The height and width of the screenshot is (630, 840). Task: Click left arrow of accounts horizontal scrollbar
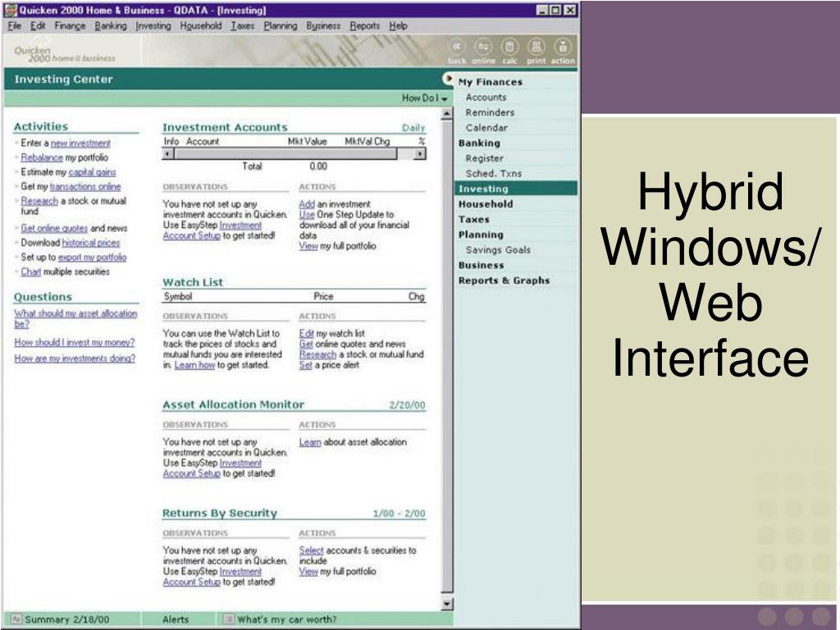[x=167, y=153]
